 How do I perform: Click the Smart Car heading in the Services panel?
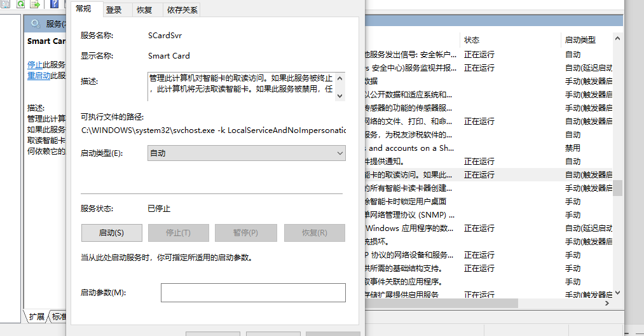point(46,41)
